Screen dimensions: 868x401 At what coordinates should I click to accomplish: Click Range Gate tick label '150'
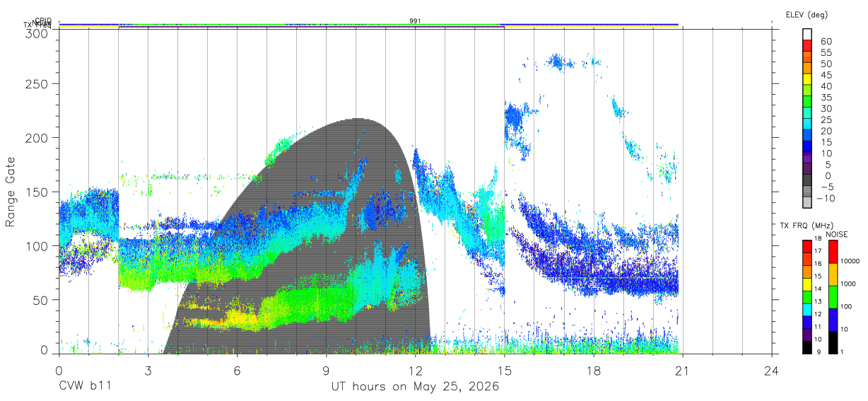pos(35,192)
